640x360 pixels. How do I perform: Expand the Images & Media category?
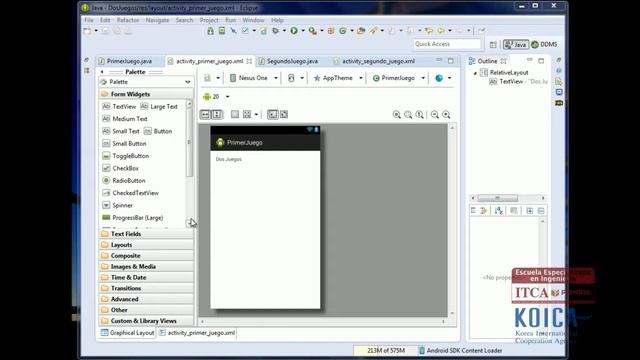pos(146,267)
